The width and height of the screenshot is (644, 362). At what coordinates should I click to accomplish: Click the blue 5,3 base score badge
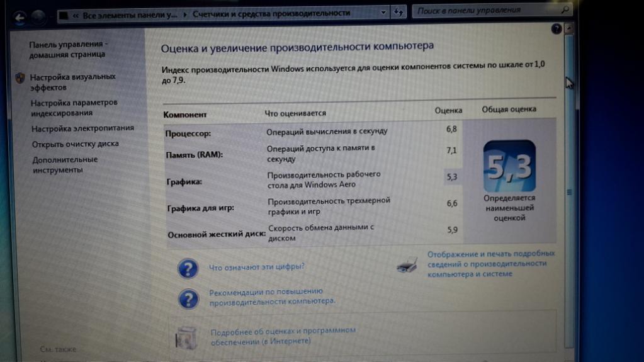509,166
